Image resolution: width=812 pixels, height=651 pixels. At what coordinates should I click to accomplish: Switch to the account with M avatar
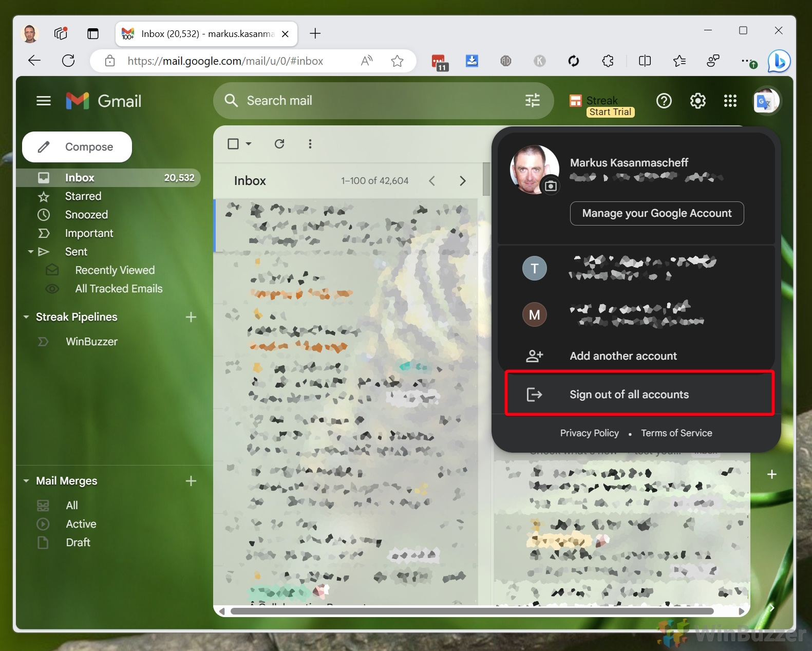click(636, 314)
